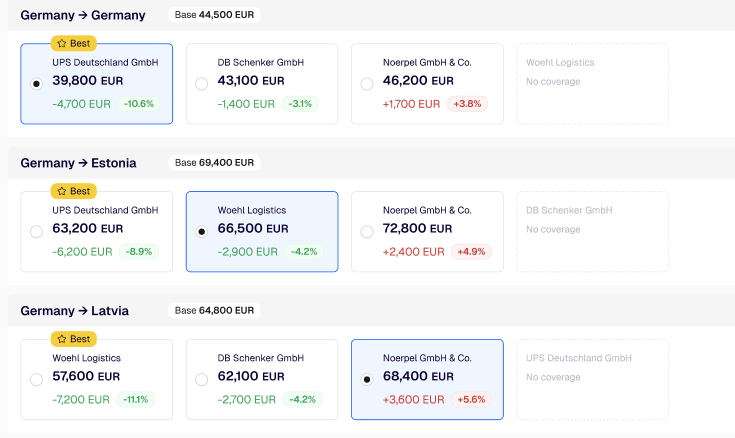Image resolution: width=735 pixels, height=438 pixels.
Task: Click the +3.8% increase badge
Action: coord(467,104)
